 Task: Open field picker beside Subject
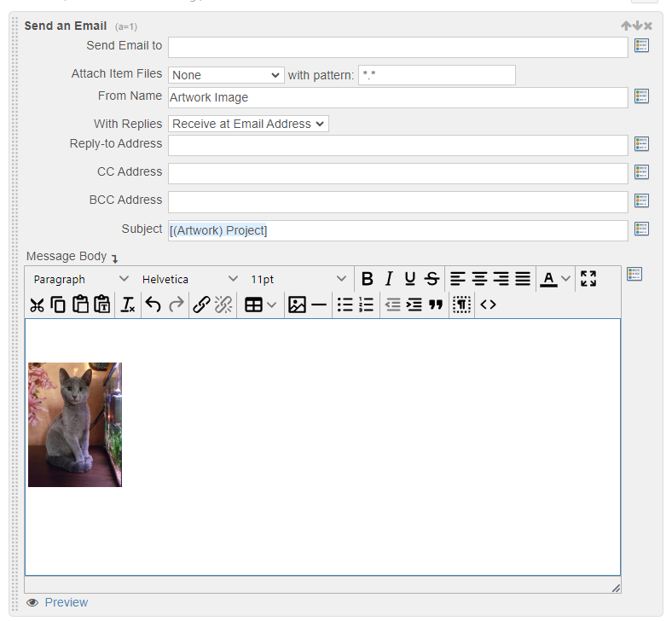point(641,229)
